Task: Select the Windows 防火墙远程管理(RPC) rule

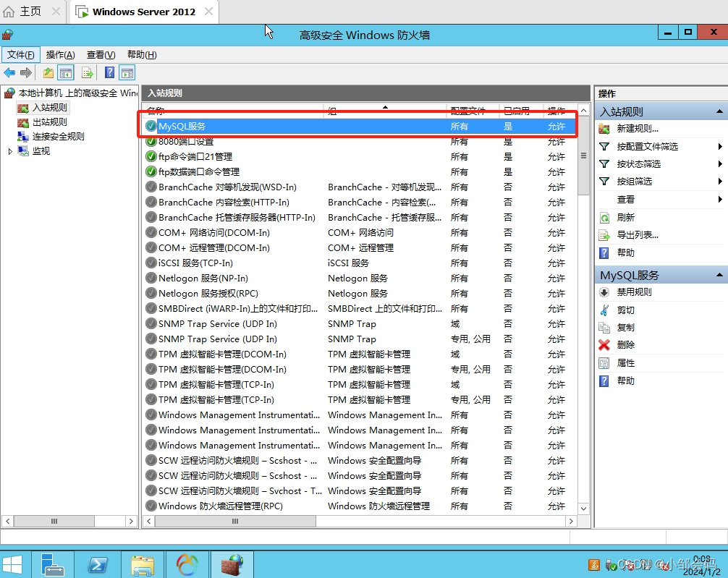Action: [x=221, y=506]
